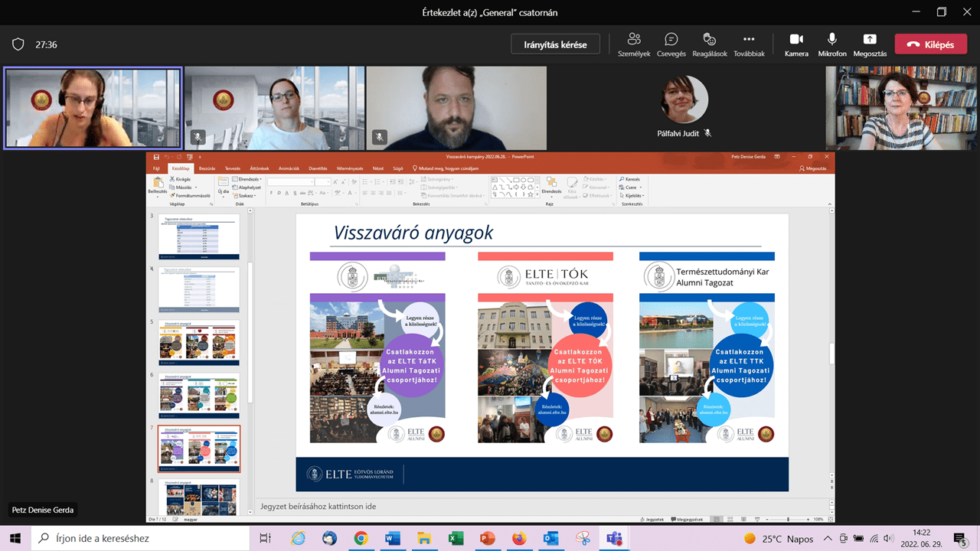Select slide 3 thumbnail
Viewport: 980px width, 551px height.
click(x=199, y=236)
